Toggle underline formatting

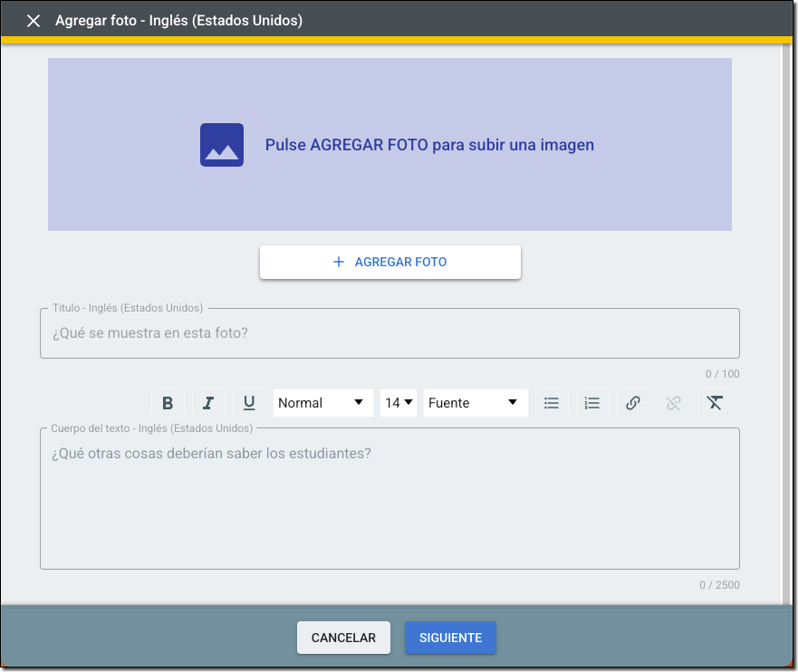pyautogui.click(x=249, y=403)
